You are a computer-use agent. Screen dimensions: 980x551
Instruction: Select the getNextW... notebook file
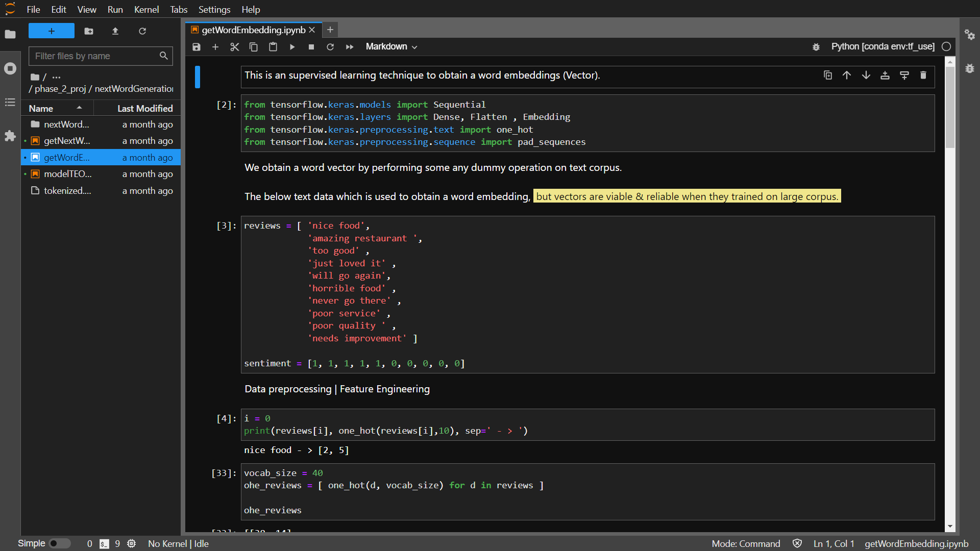[x=101, y=141]
